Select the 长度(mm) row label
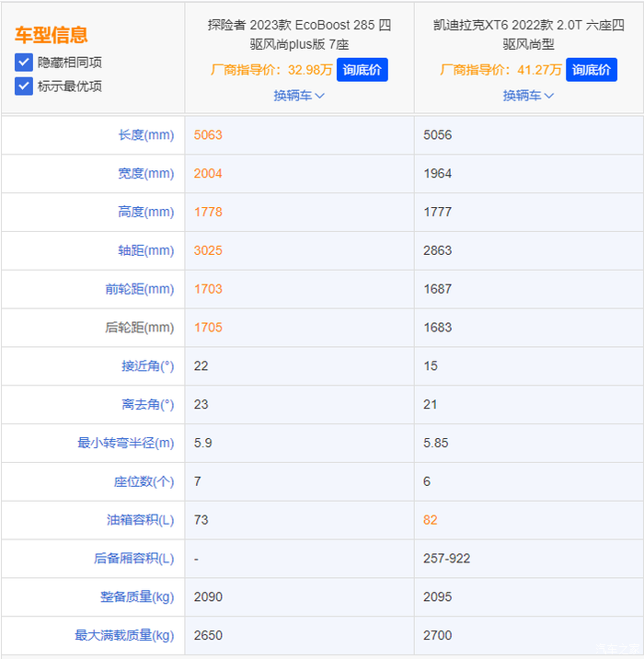This screenshot has width=644, height=659. pos(145,135)
